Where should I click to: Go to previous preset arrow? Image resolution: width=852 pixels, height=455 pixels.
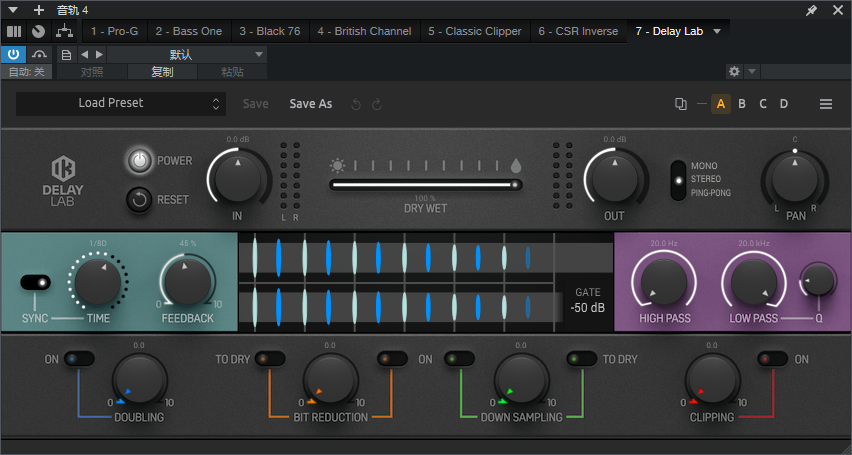[x=84, y=54]
